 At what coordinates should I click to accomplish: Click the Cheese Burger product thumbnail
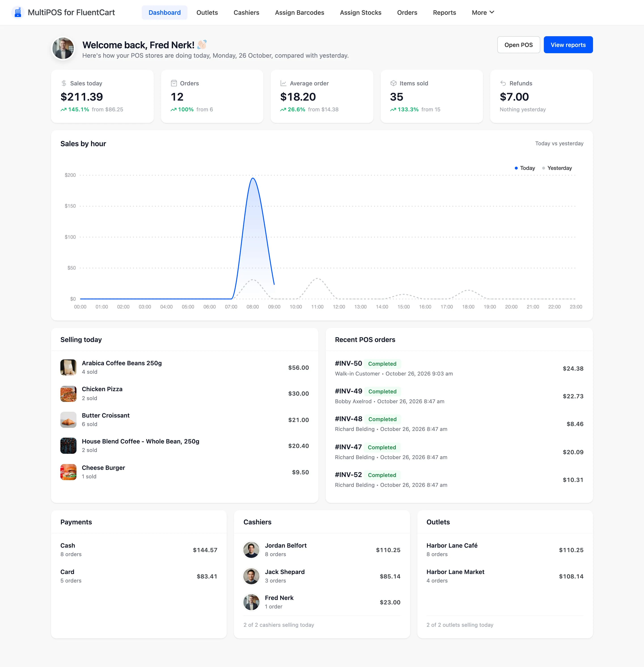coord(68,472)
